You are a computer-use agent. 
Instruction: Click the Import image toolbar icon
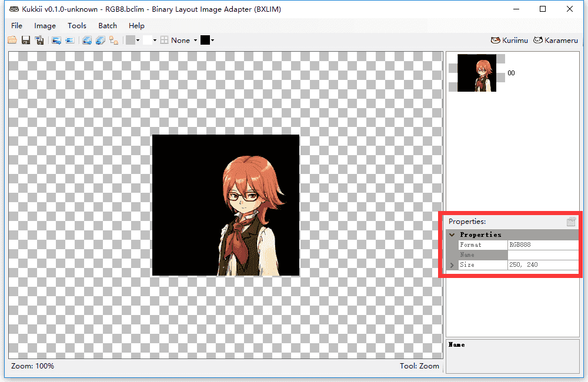[70, 40]
